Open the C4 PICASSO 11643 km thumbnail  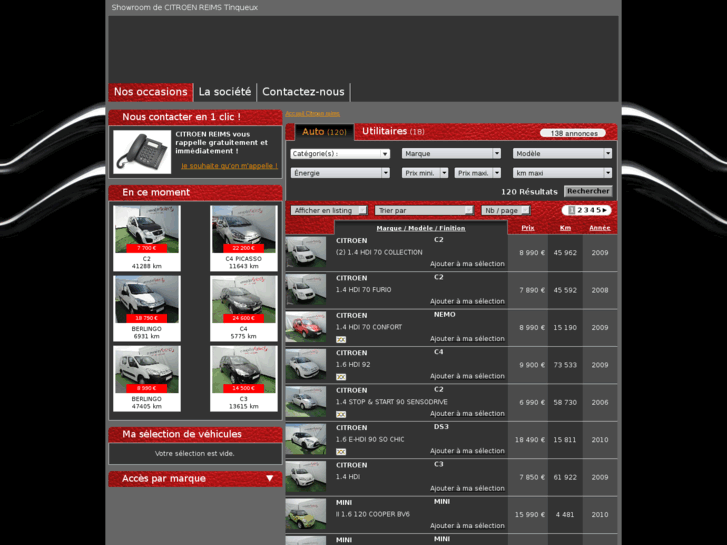tap(243, 238)
